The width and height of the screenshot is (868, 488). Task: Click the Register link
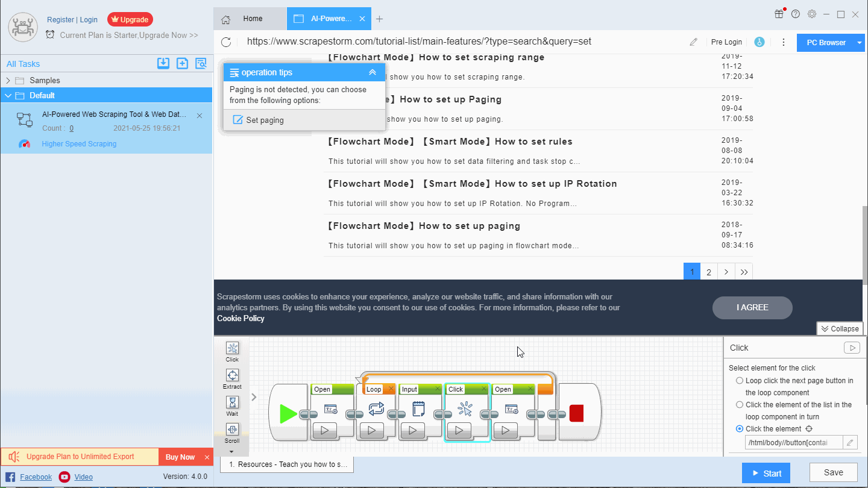click(x=60, y=20)
